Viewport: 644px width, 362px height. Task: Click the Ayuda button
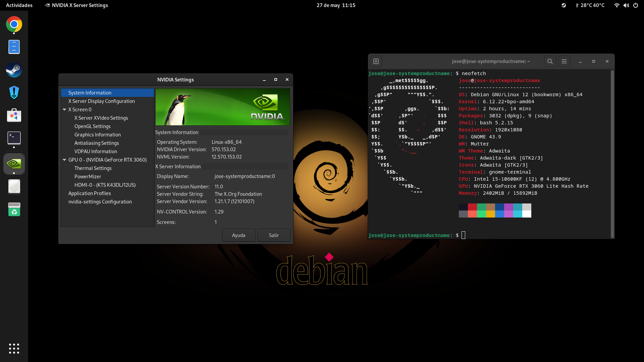point(238,235)
